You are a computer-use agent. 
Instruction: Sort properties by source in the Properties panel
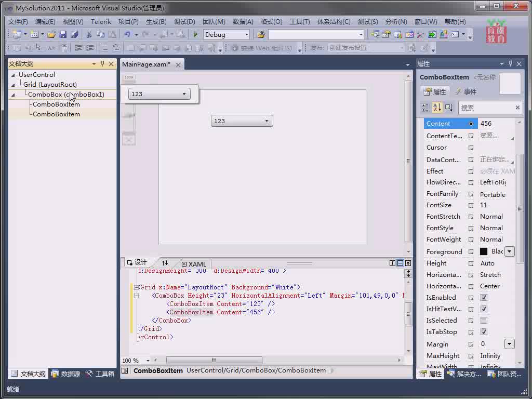448,108
